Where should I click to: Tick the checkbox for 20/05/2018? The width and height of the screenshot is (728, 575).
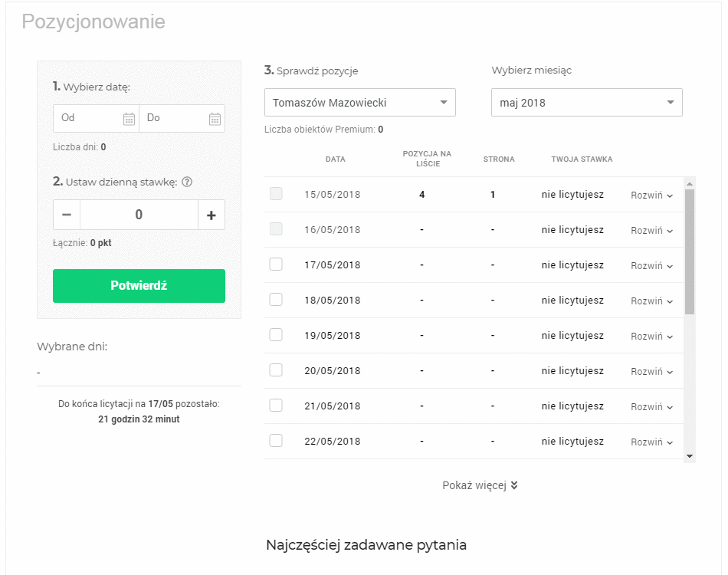pos(276,370)
